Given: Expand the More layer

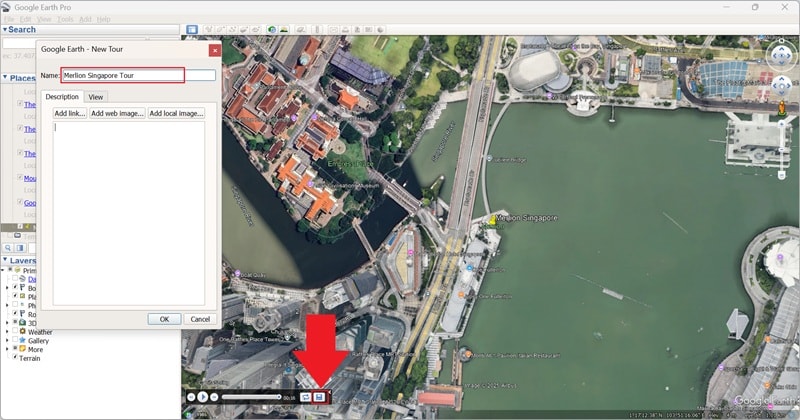Looking at the screenshot, I should 7,349.
